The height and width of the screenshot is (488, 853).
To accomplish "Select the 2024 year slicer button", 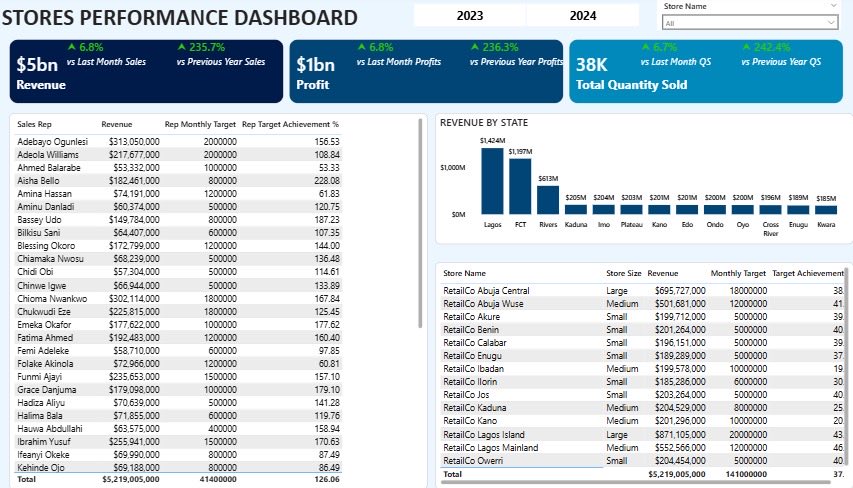I will click(583, 15).
